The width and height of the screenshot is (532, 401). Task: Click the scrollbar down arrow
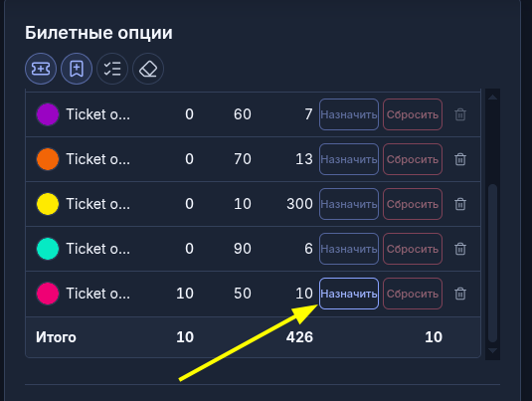[x=492, y=350]
